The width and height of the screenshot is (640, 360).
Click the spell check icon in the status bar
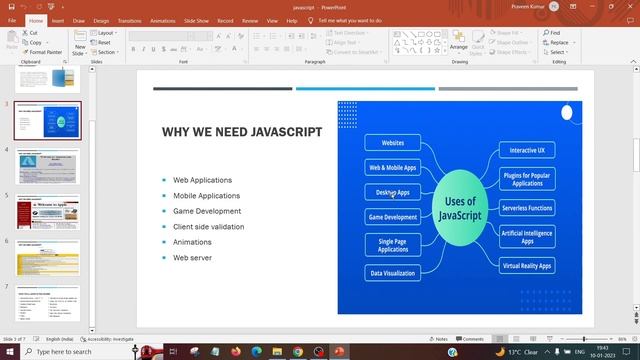36,339
